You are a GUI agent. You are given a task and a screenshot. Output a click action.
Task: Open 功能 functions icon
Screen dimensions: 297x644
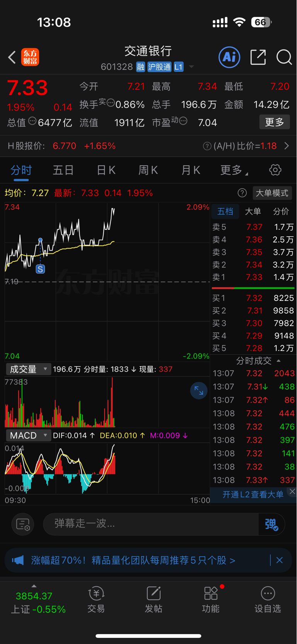[x=211, y=600]
